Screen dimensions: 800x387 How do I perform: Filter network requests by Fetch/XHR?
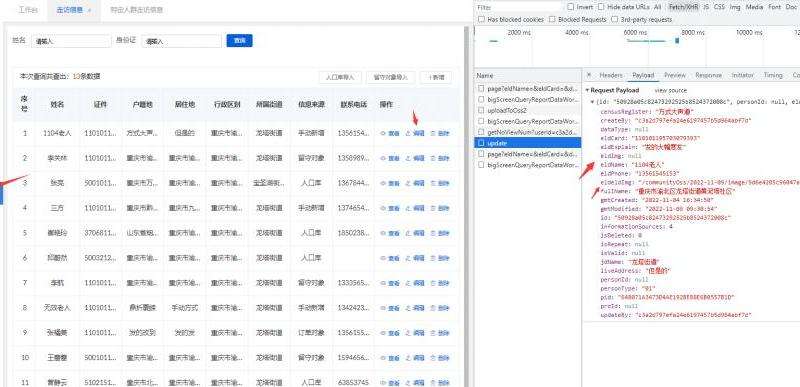coord(684,7)
